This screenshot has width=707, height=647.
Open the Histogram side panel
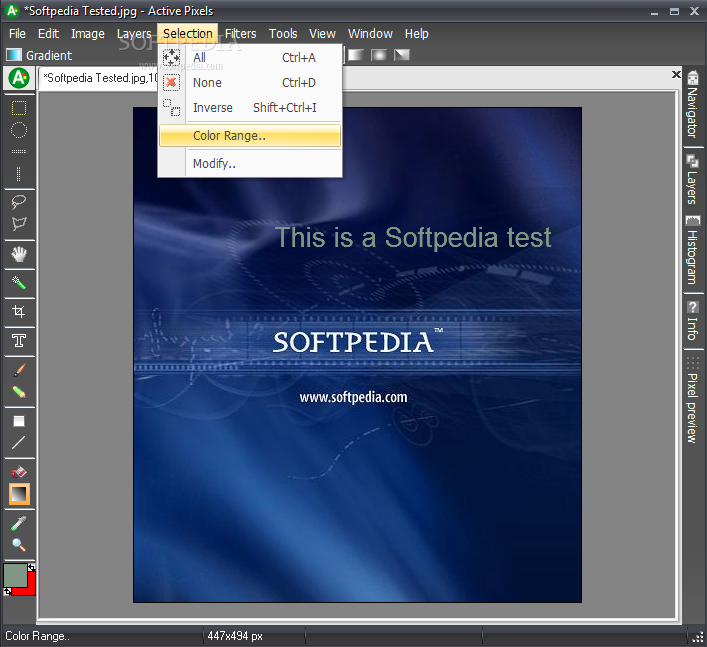pyautogui.click(x=693, y=250)
